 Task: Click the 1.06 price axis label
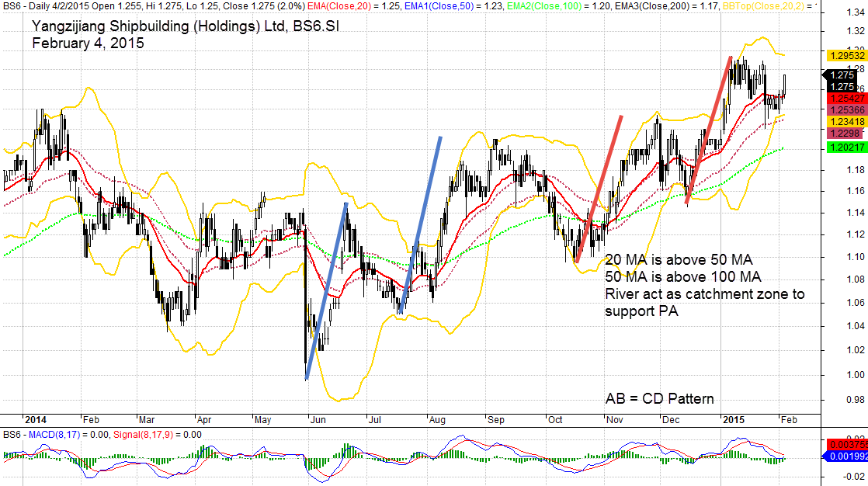pos(856,302)
